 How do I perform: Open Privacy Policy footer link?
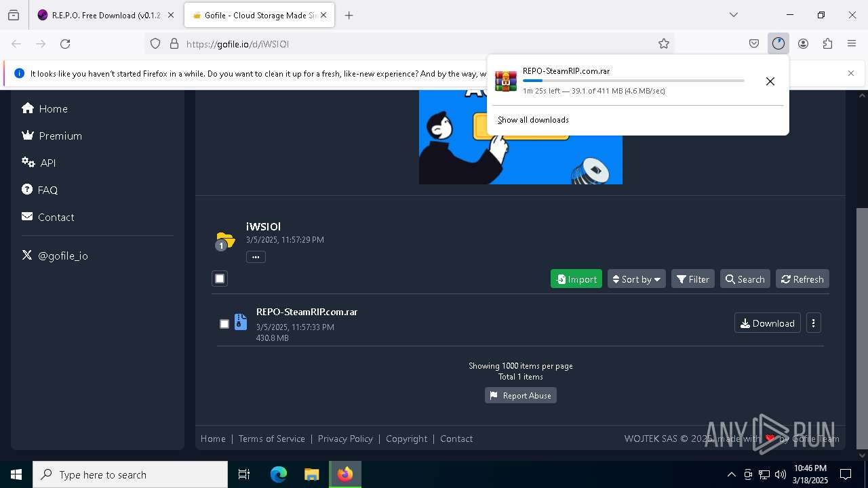tap(345, 439)
